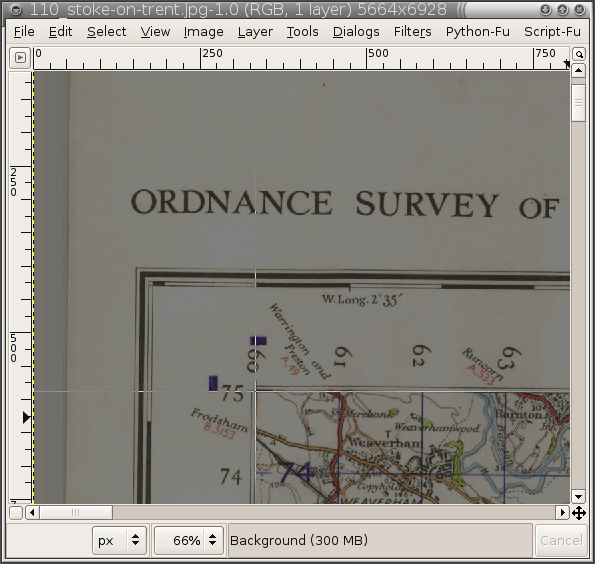Click the window menu icon in title bar
The height and width of the screenshot is (564, 595).
click(x=16, y=10)
